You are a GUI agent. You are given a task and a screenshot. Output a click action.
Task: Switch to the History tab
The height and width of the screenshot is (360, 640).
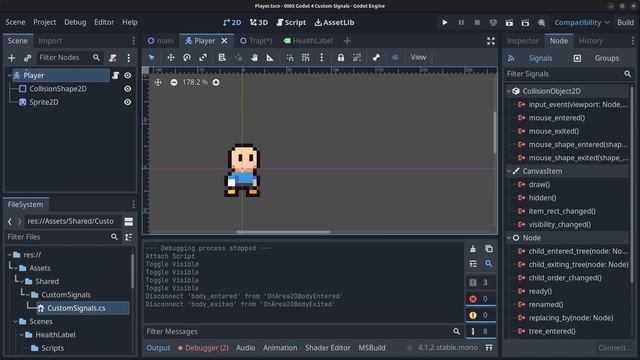[591, 41]
